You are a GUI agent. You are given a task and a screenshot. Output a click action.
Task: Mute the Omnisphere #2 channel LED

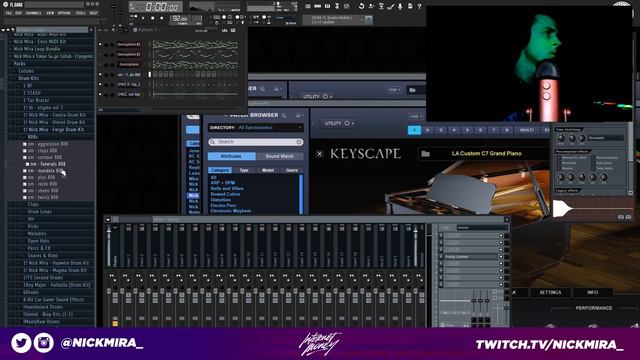[x=100, y=54]
